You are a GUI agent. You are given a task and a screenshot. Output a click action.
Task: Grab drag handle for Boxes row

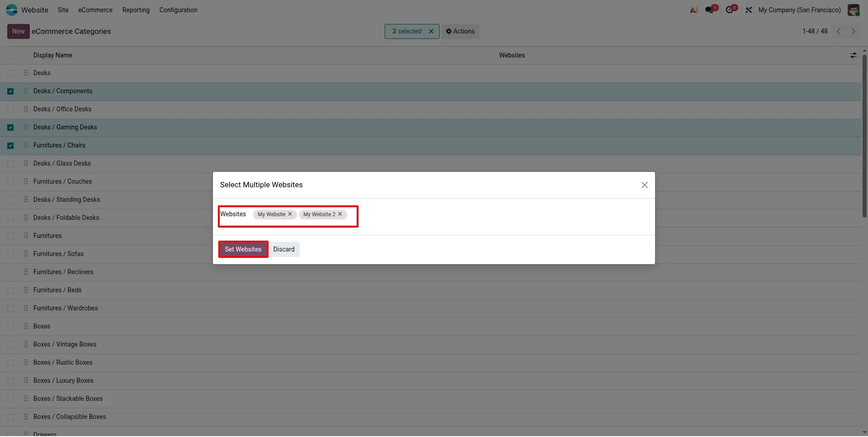26,326
